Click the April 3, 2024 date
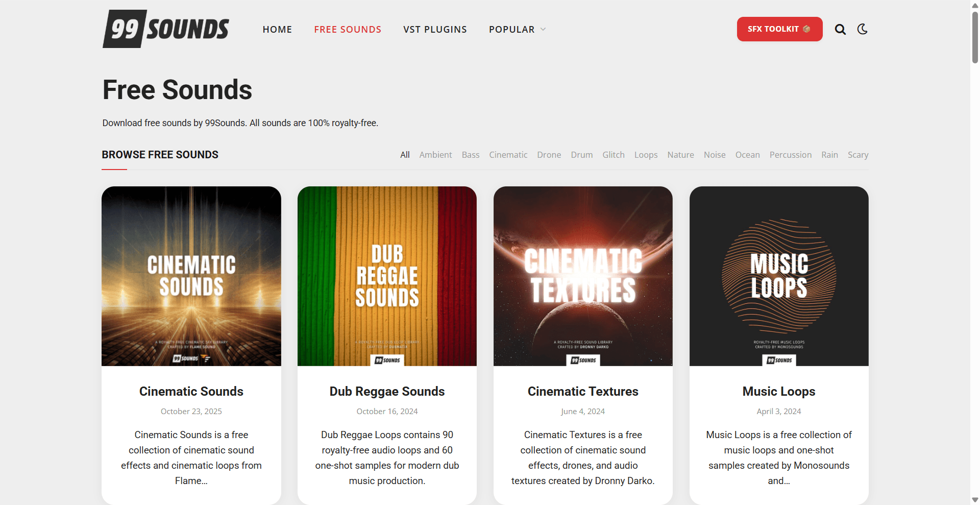Viewport: 980px width, 505px height. pos(779,412)
